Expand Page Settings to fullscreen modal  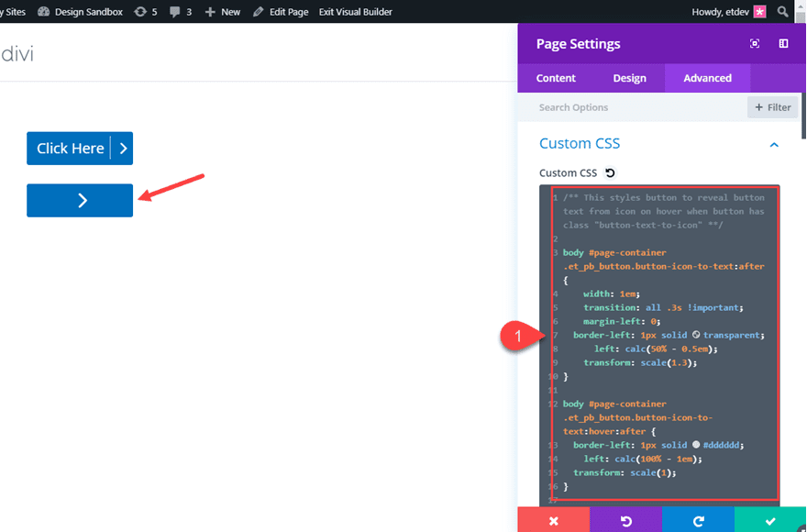(754, 43)
